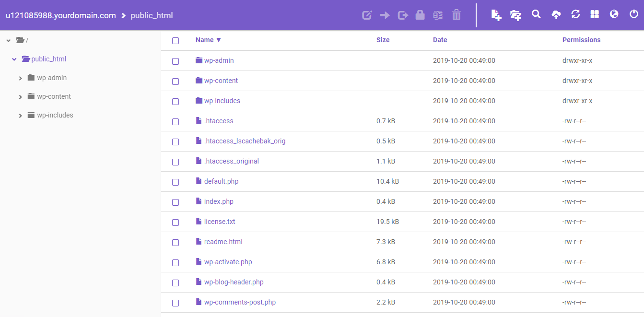The width and height of the screenshot is (644, 317).
Task: Select wp-admin label in the sidebar tree
Action: click(52, 78)
